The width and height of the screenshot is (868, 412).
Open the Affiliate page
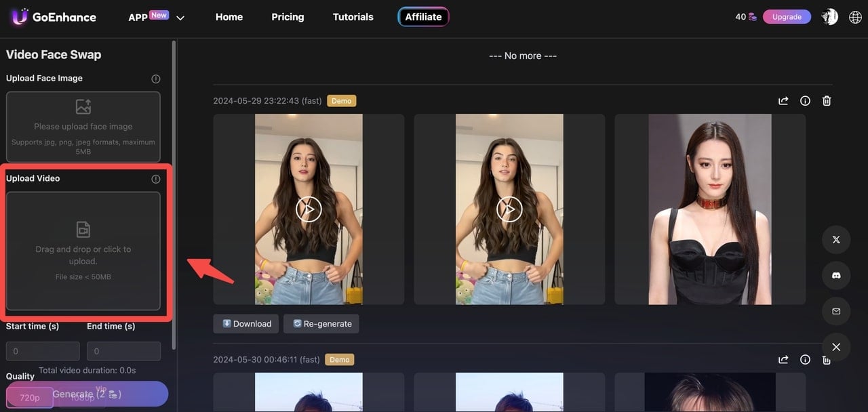pyautogui.click(x=424, y=17)
